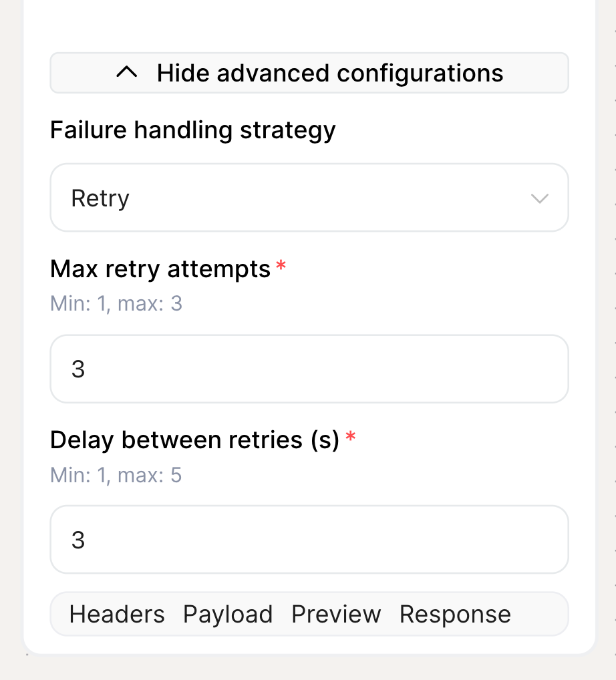
Task: Focus the Max retry attempts input field
Action: tap(309, 369)
